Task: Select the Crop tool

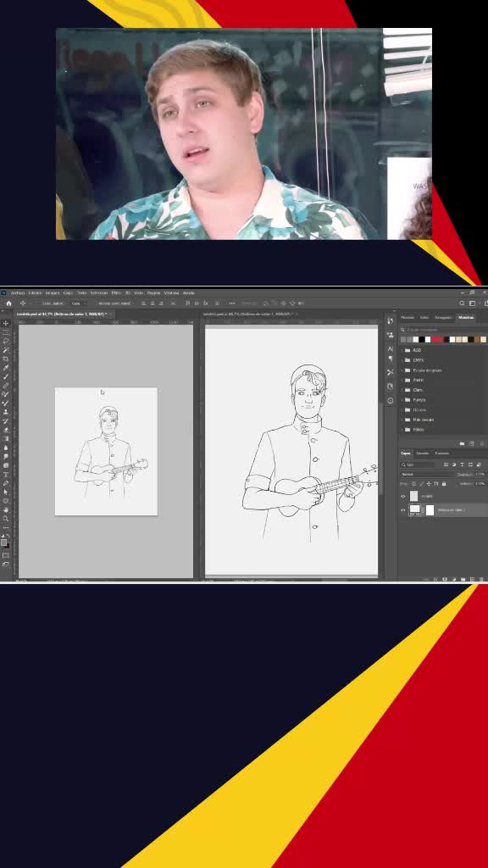Action: [6, 359]
